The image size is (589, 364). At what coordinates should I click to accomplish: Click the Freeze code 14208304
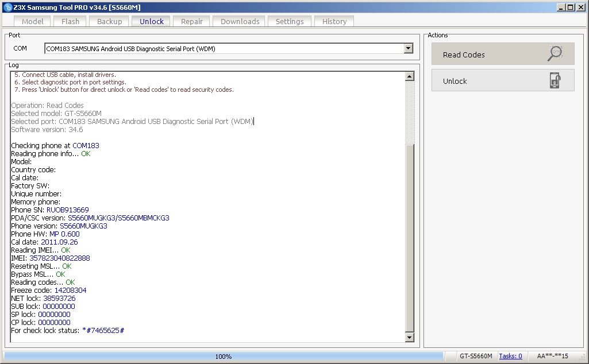[70, 291]
